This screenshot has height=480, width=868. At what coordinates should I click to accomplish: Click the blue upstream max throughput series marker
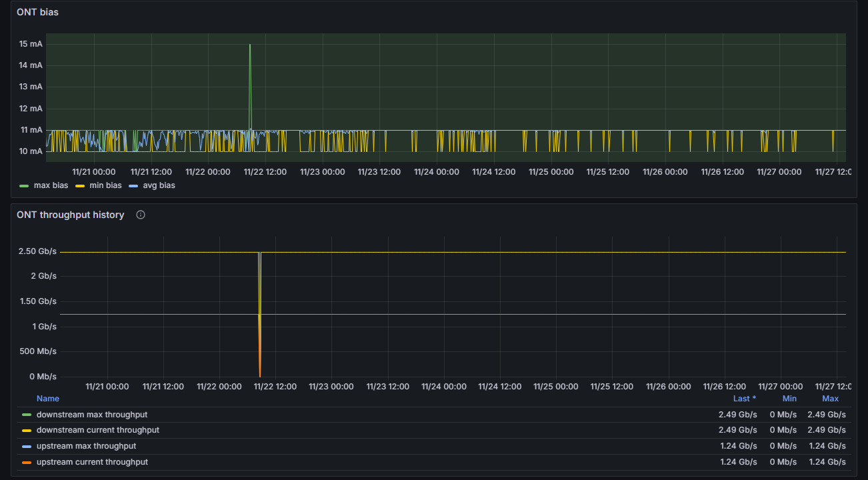(x=26, y=447)
